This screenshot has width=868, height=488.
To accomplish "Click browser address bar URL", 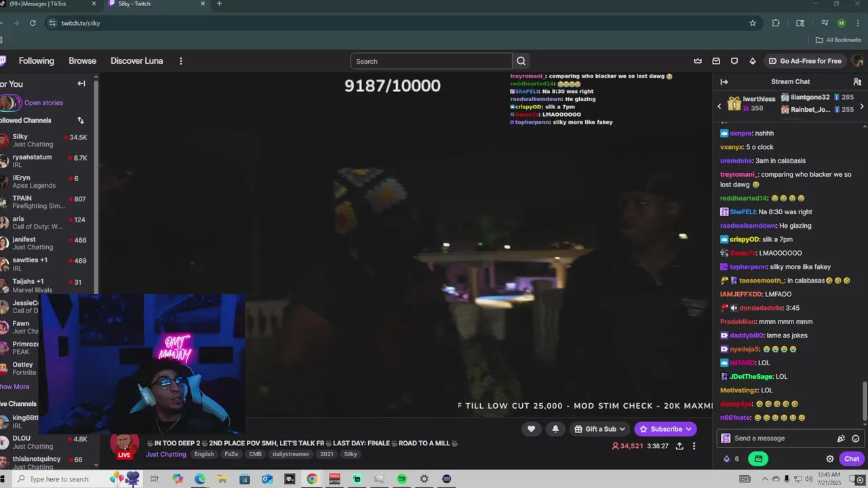I will point(81,23).
